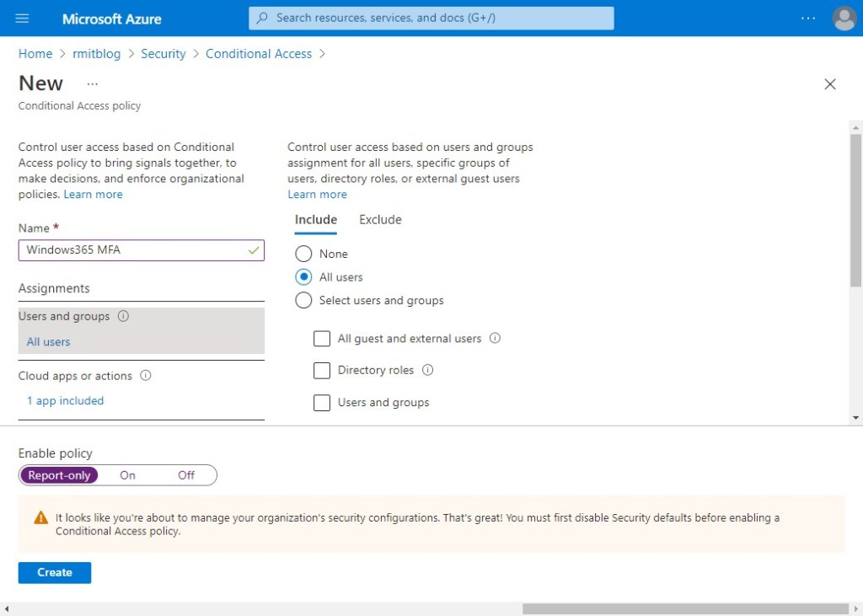Click the 'Conditional Access policy' subtitle text
The image size is (863, 616).
(x=80, y=105)
